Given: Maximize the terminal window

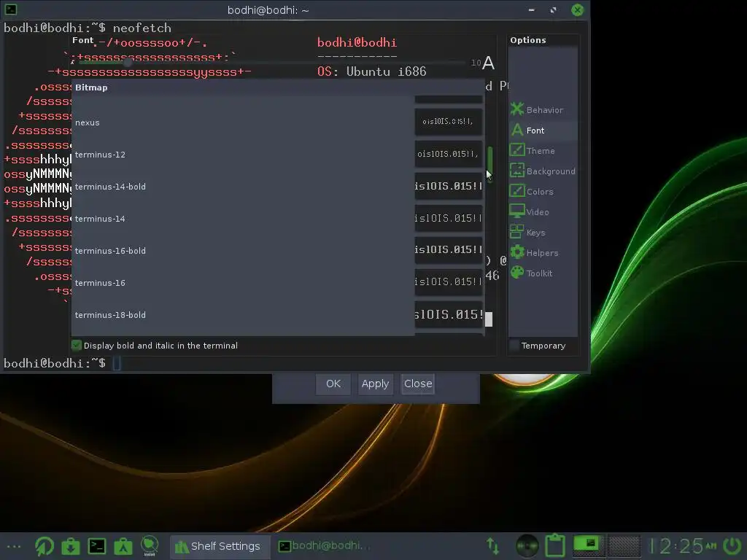Looking at the screenshot, I should point(553,9).
